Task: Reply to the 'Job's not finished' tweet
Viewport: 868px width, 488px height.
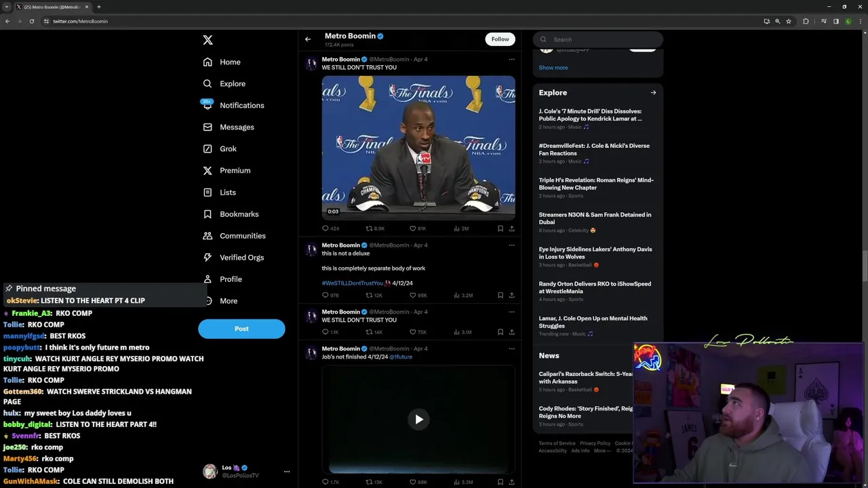Action: (325, 482)
